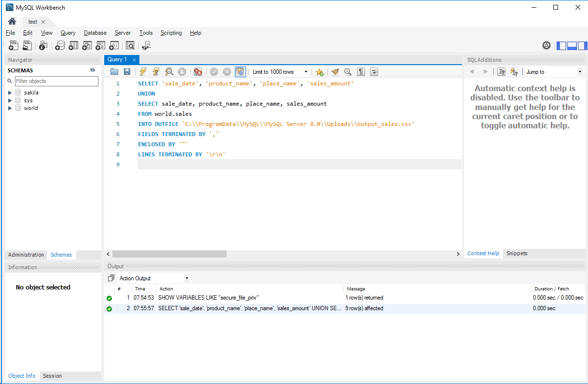Open the File menu
The image size is (588, 384).
[x=10, y=33]
